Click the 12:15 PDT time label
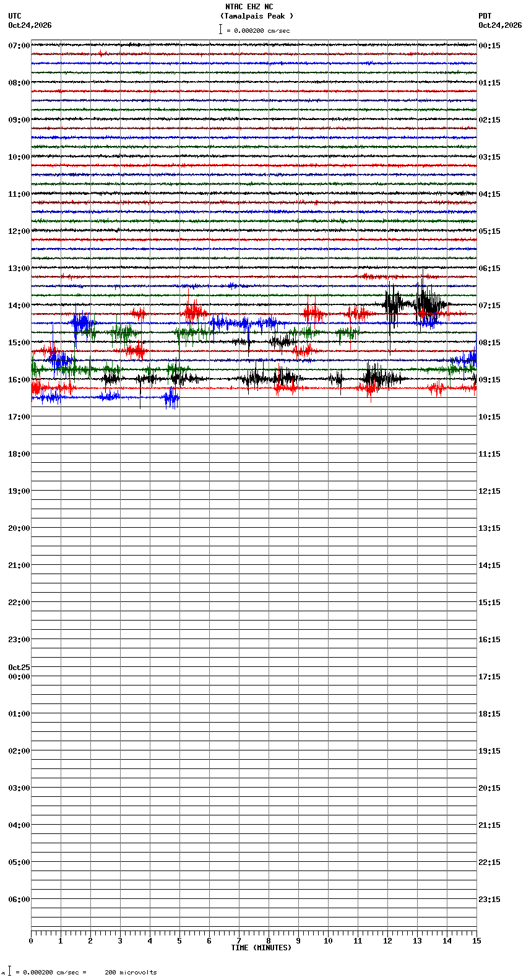Viewport: 526px width, 980px height. pos(489,491)
